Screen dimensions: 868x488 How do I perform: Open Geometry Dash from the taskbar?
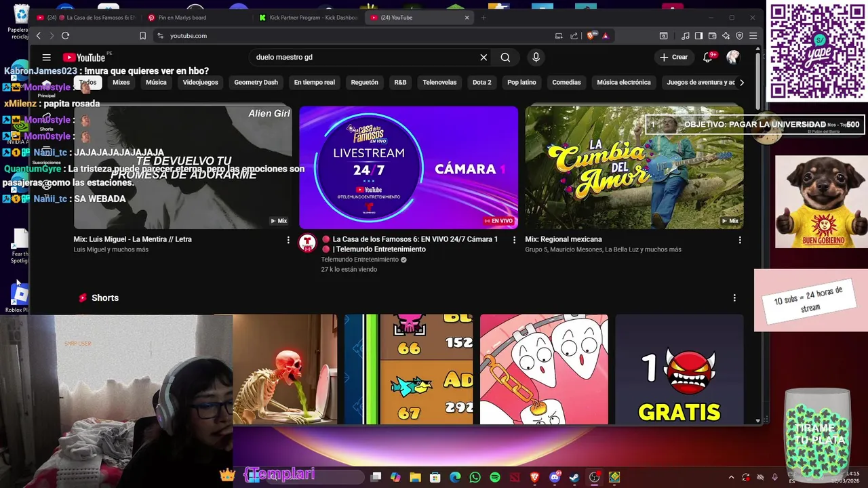(x=614, y=477)
